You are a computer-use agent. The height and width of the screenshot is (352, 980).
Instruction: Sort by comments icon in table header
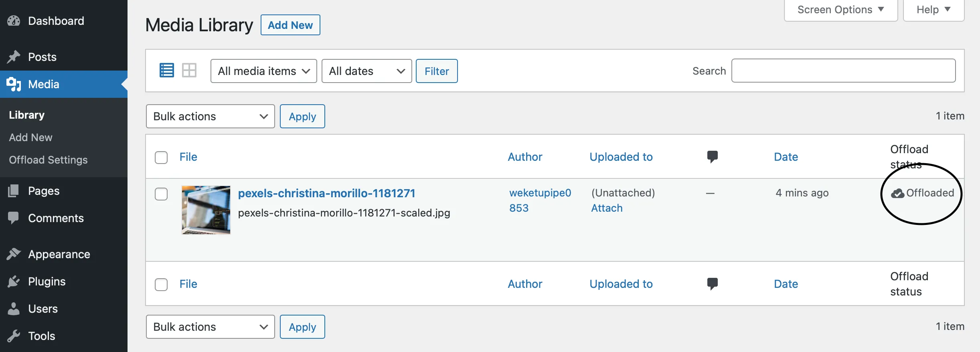[x=712, y=157]
